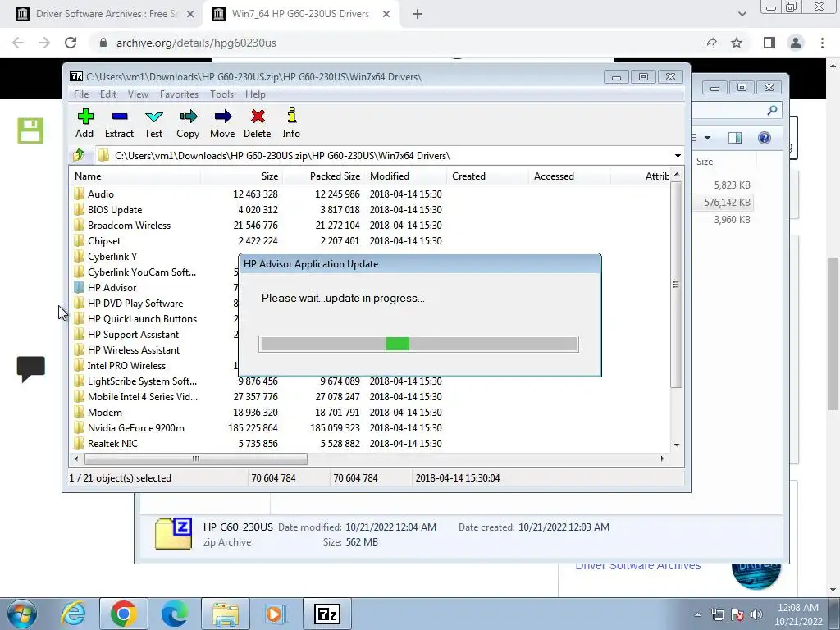The height and width of the screenshot is (630, 840).
Task: Open a new Chrome tab
Action: 418,15
